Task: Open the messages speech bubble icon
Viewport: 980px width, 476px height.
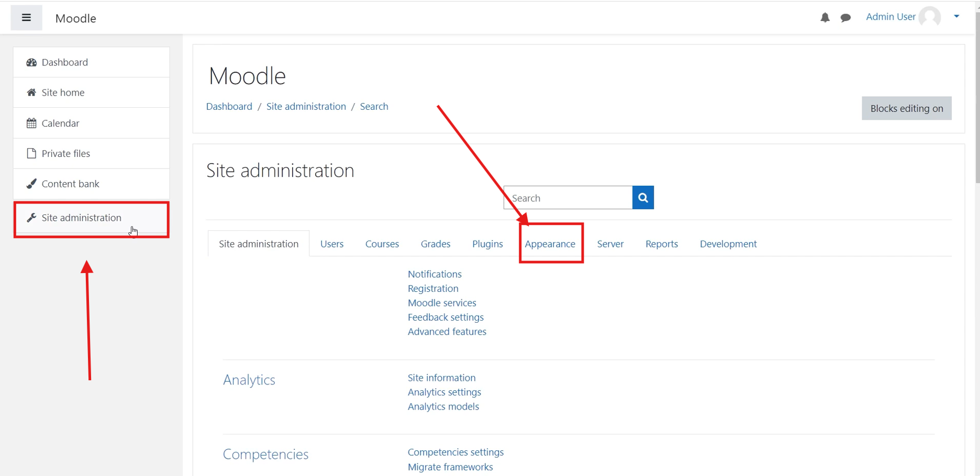Action: click(x=845, y=18)
